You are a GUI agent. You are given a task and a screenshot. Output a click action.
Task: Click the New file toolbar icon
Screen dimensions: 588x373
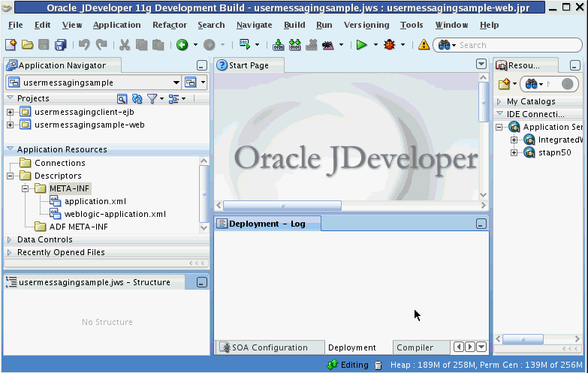click(11, 45)
